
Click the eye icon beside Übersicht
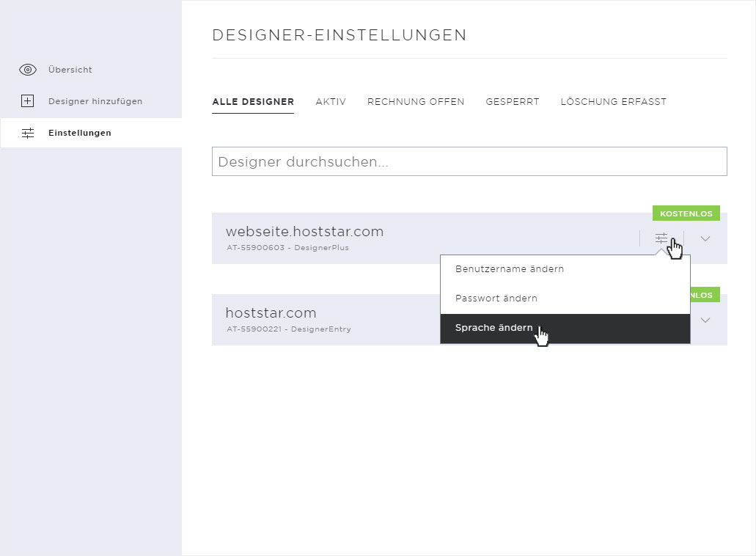pos(28,70)
